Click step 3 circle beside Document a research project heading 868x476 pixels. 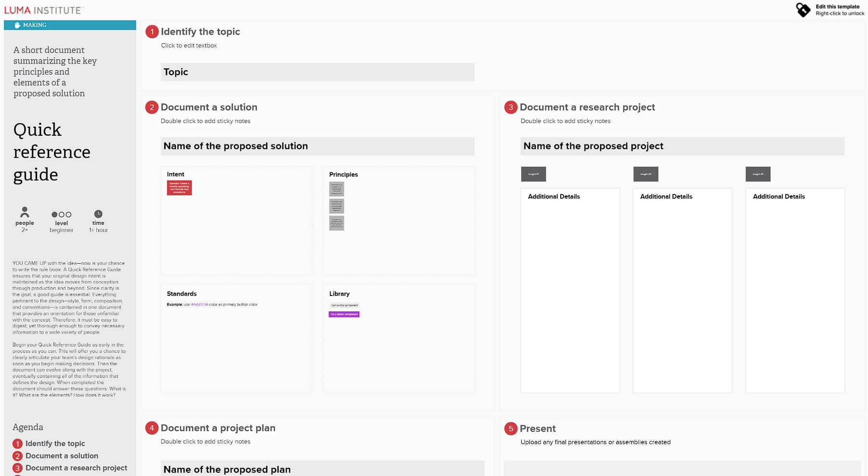tap(511, 107)
